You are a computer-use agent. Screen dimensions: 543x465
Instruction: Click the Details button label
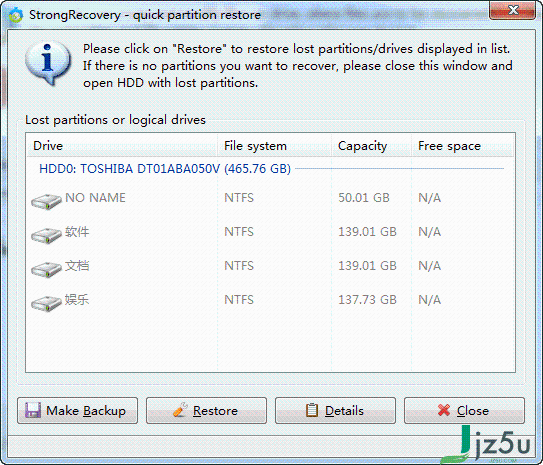tap(344, 411)
